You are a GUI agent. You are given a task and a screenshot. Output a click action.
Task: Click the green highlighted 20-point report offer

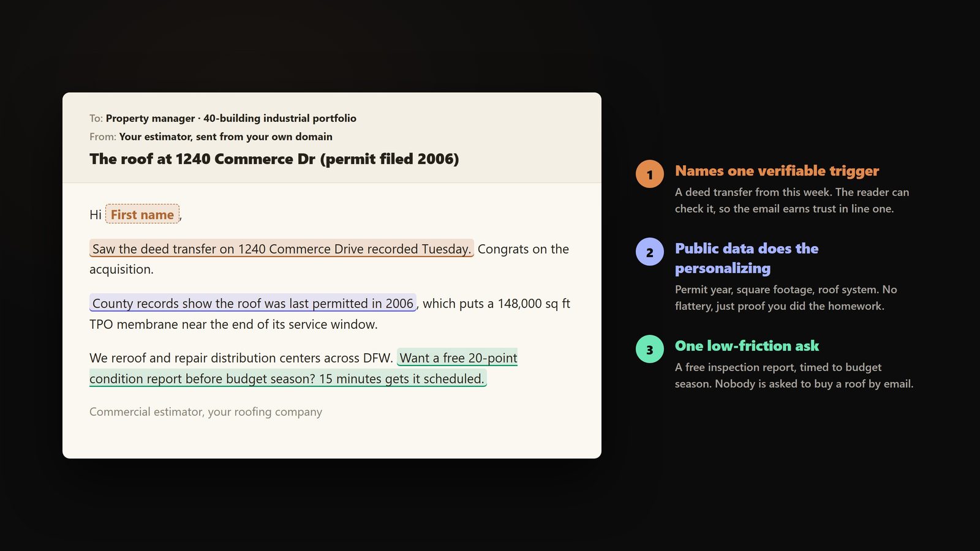(304, 368)
